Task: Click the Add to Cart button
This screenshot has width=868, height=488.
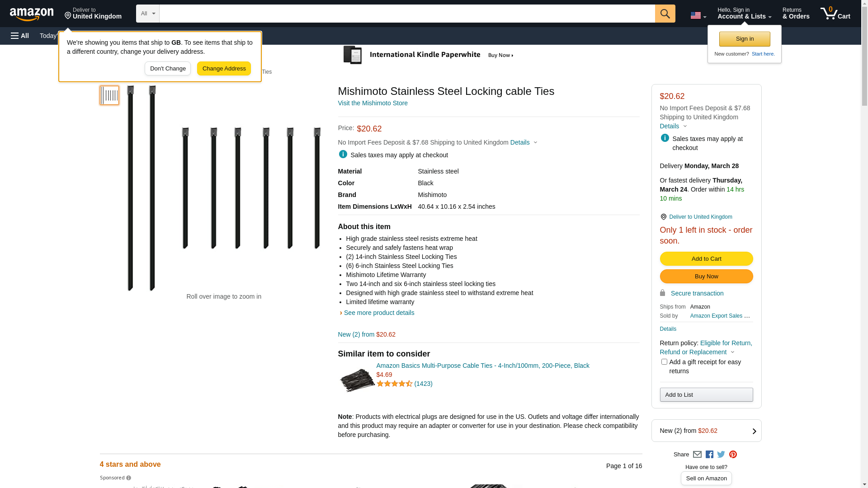Action: coord(706,259)
